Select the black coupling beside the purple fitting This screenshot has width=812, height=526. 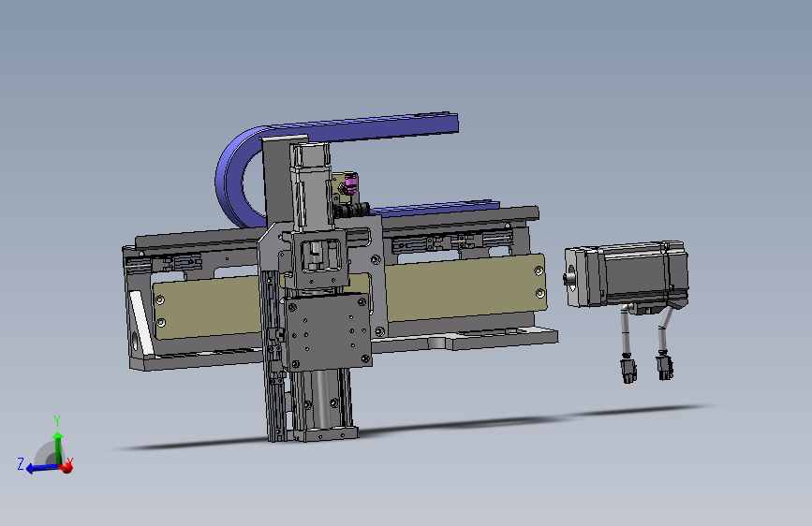click(351, 211)
